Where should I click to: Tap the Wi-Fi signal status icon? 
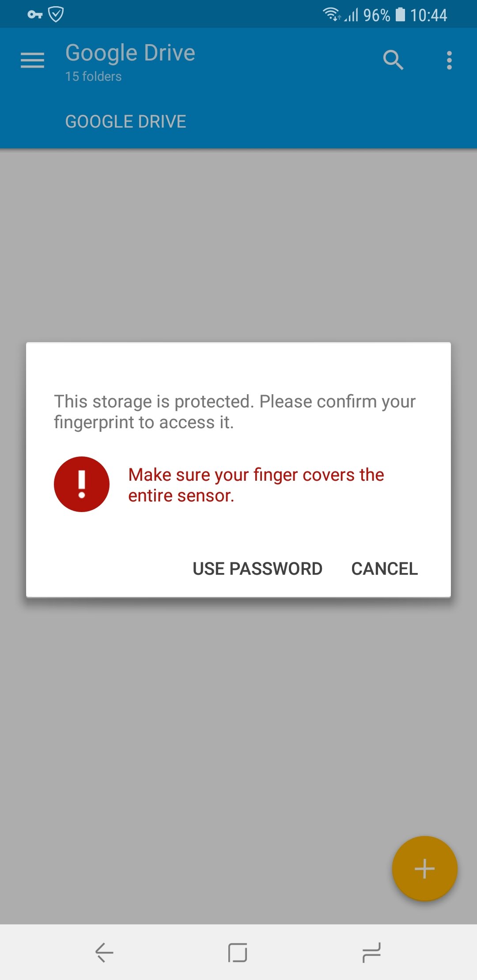coord(332,15)
